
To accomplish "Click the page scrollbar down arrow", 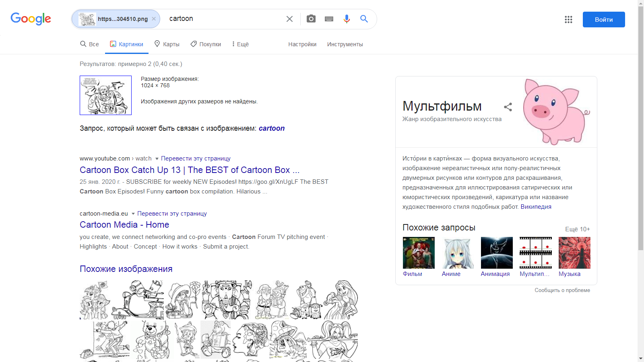I will [641, 358].
